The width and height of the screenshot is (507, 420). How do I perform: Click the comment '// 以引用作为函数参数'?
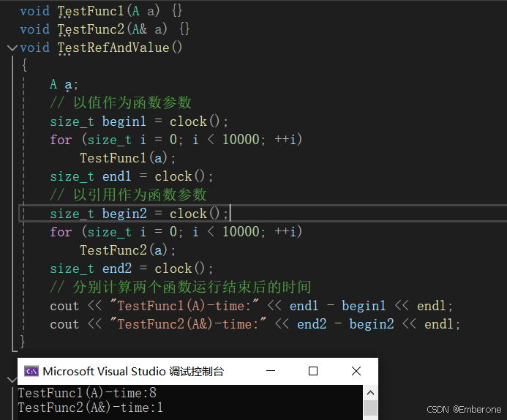point(128,195)
